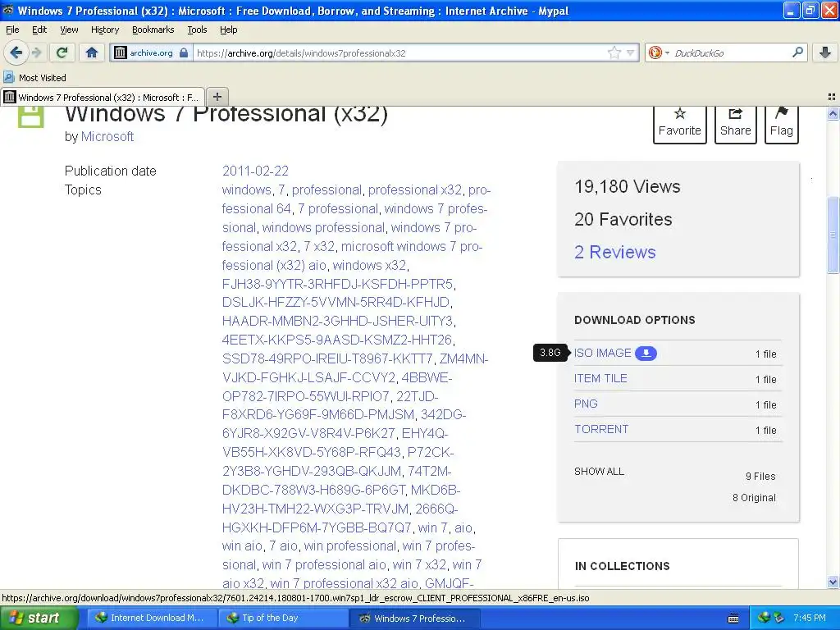
Task: Select the Windows 7 Professional (x32) tab
Action: tap(103, 97)
